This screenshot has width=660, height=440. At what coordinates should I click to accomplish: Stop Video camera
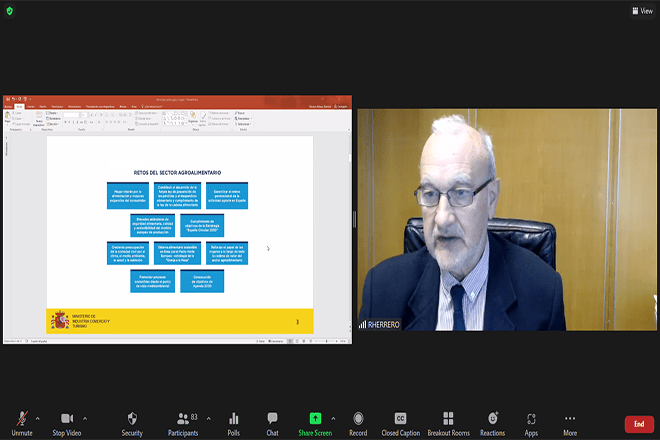pos(67,424)
